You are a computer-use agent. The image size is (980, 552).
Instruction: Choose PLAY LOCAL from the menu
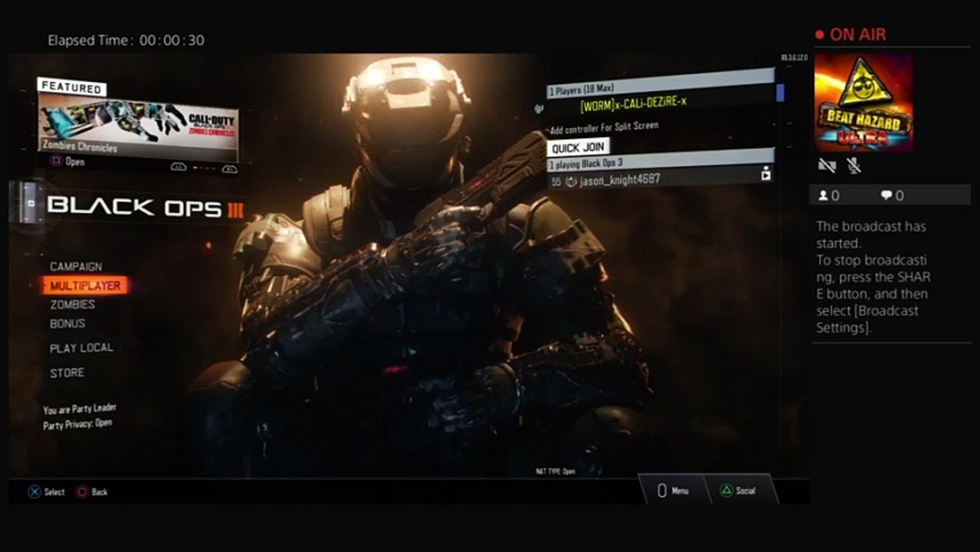[x=81, y=348]
